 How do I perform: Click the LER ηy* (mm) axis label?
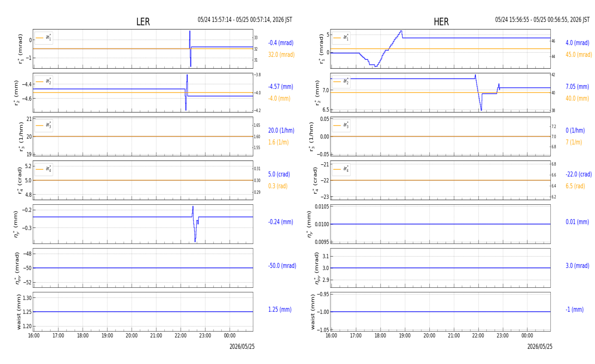pyautogui.click(x=17, y=224)
